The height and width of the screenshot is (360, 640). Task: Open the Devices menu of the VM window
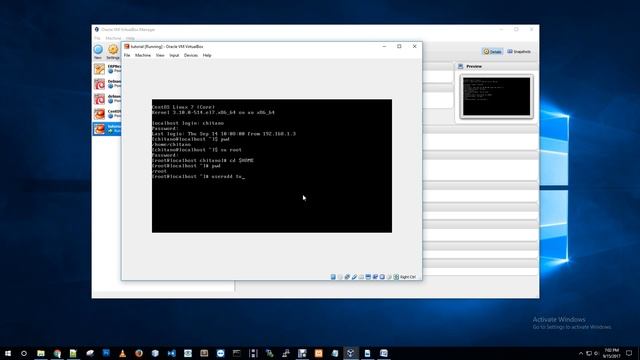[191, 55]
